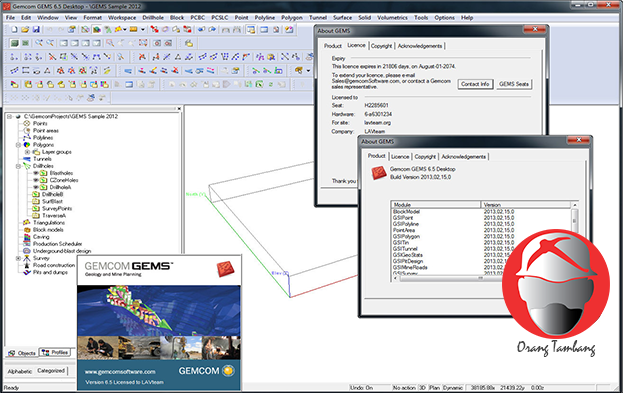
Task: Click the Triangulations node icon
Action: point(27,223)
